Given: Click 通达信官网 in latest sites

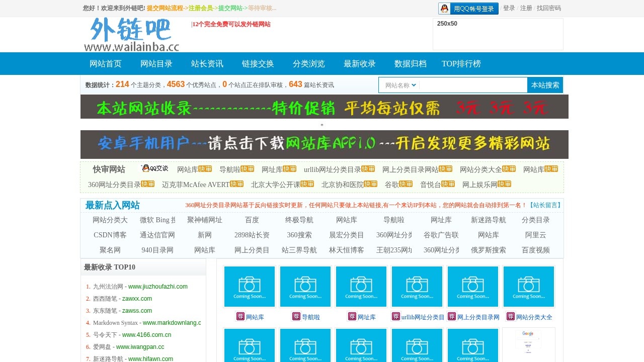Looking at the screenshot, I should [157, 235].
